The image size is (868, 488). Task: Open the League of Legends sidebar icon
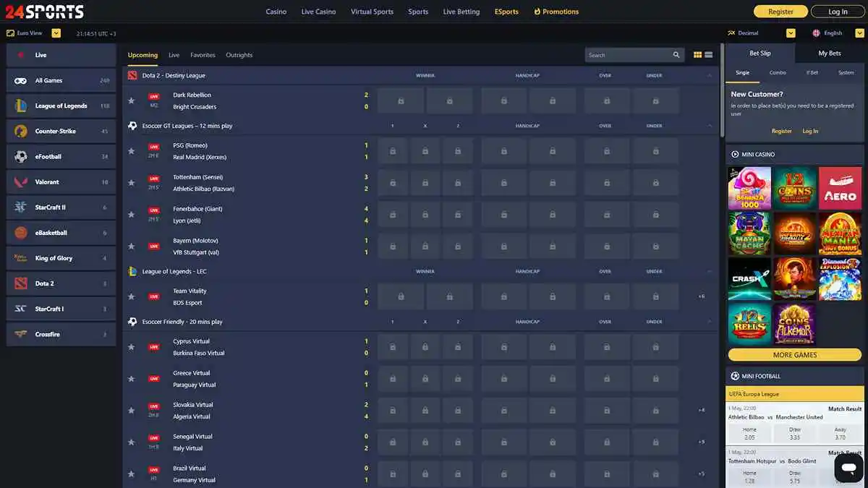tap(21, 106)
